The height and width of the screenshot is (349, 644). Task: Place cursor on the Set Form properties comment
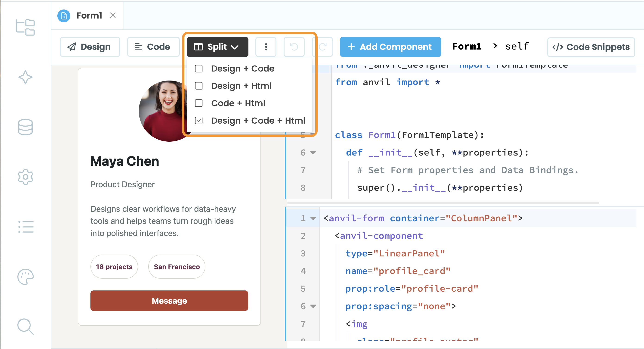coord(468,170)
